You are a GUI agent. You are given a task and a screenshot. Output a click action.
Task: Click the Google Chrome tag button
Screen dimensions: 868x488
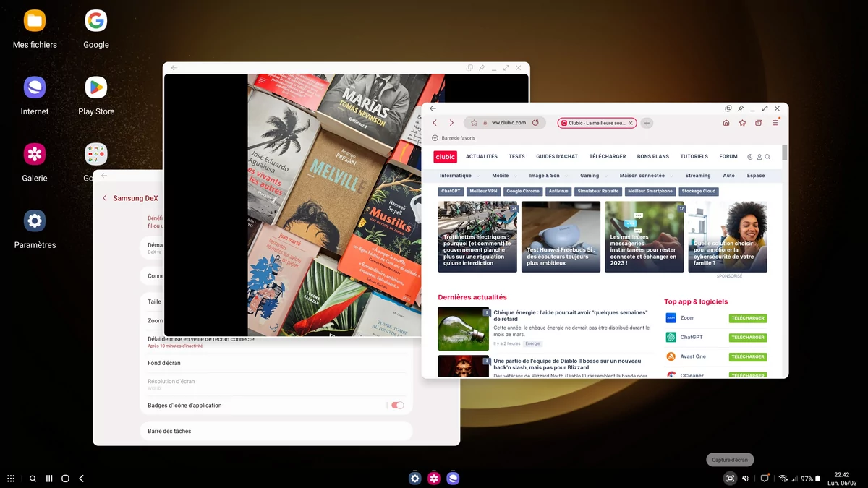tap(523, 192)
